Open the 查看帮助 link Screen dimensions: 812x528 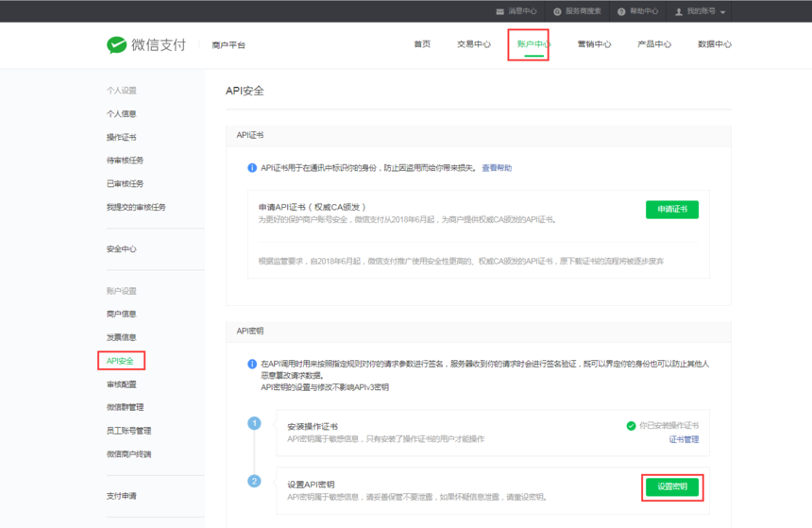point(497,168)
